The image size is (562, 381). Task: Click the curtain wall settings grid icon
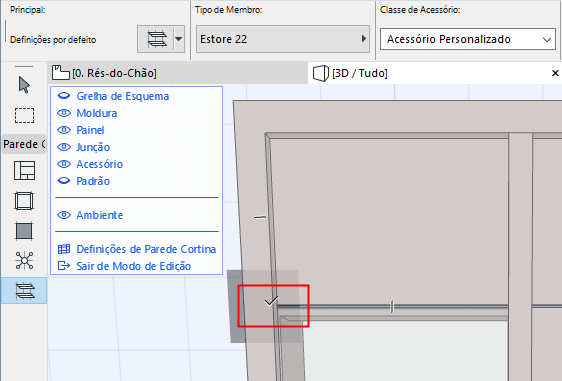click(x=64, y=249)
